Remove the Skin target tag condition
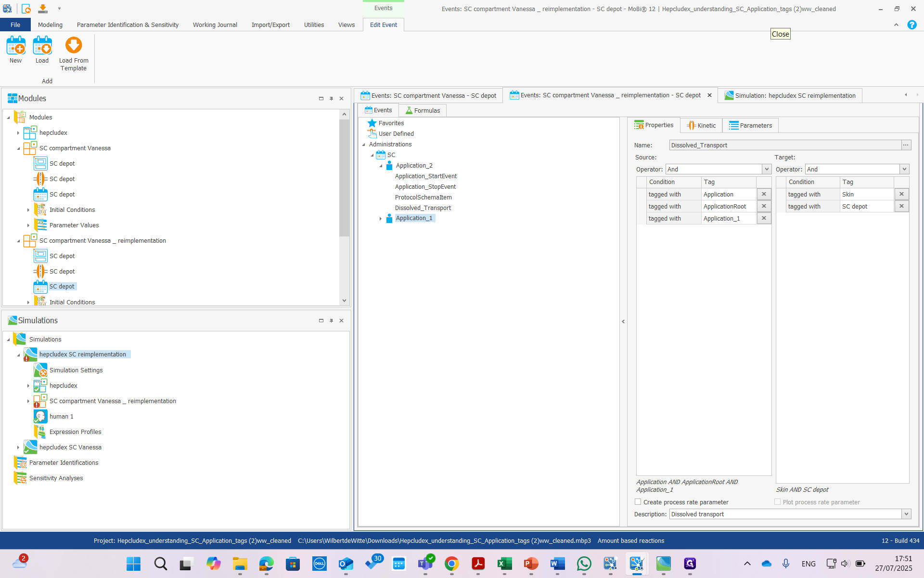Image resolution: width=924 pixels, height=578 pixels. (901, 194)
